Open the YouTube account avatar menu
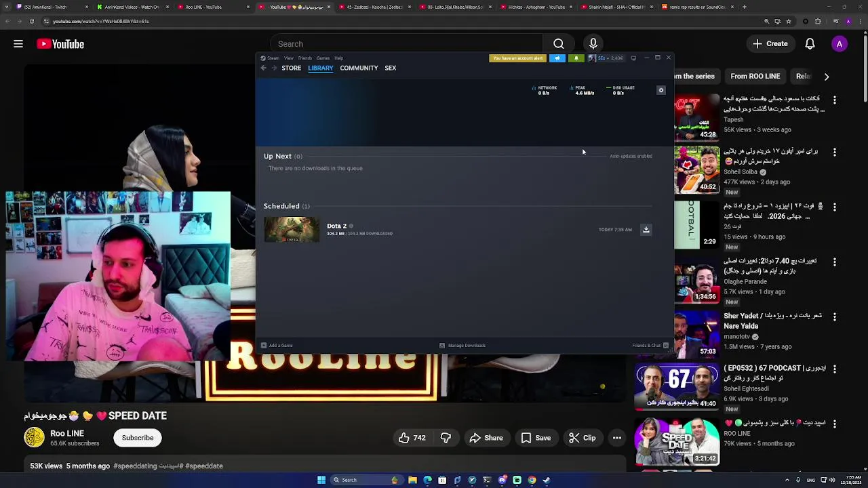This screenshot has height=488, width=868. [840, 44]
